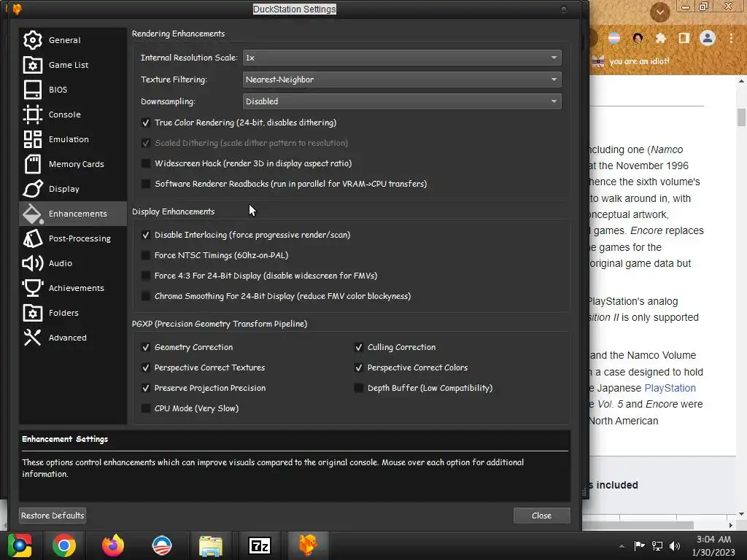The image size is (747, 560).
Task: Open the Action Center flag tray icon
Action: click(x=639, y=545)
